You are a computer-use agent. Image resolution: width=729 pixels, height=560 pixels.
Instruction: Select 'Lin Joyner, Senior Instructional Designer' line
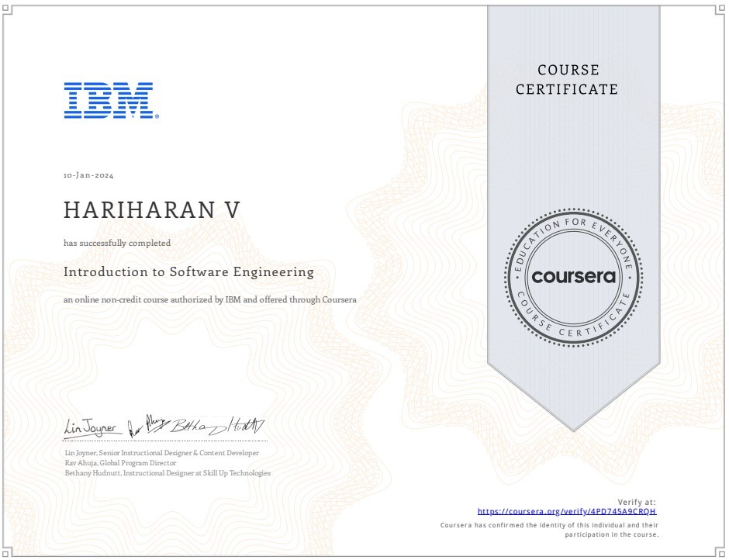162,452
